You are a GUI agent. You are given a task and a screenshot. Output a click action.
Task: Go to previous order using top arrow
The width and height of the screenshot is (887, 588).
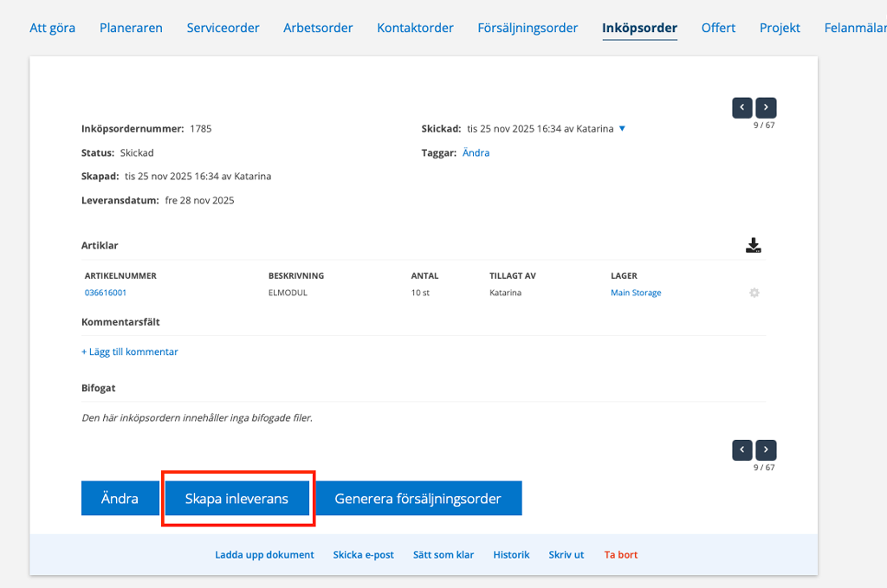(x=742, y=108)
